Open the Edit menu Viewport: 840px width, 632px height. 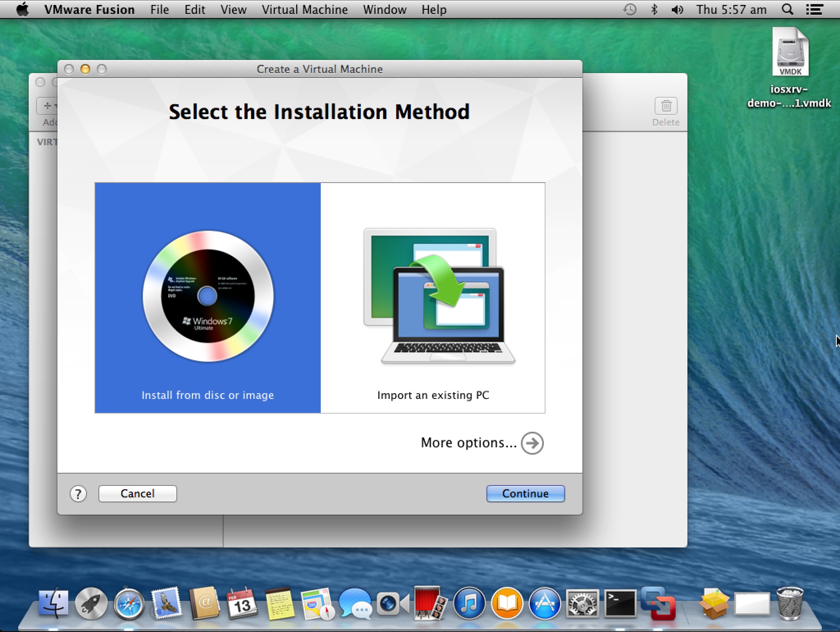pos(195,9)
